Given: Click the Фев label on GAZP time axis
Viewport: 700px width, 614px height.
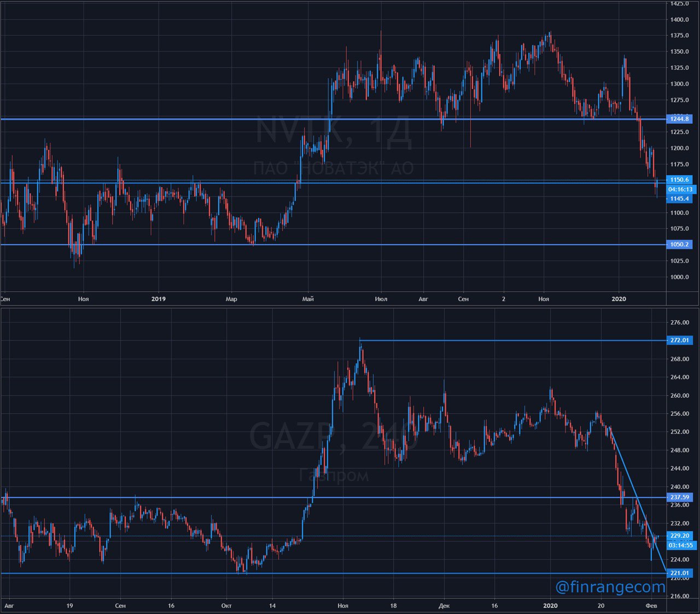Looking at the screenshot, I should (x=651, y=606).
